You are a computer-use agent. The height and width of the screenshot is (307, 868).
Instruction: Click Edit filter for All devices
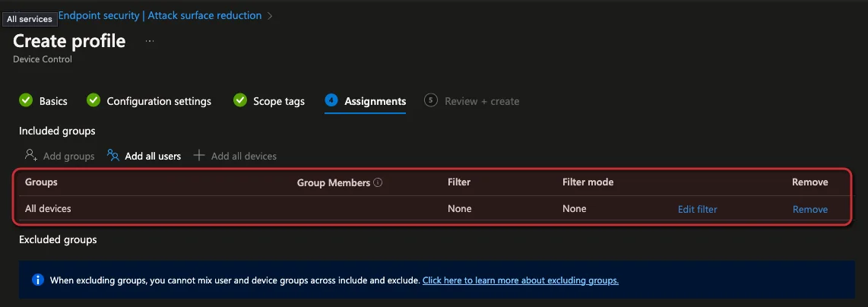698,209
